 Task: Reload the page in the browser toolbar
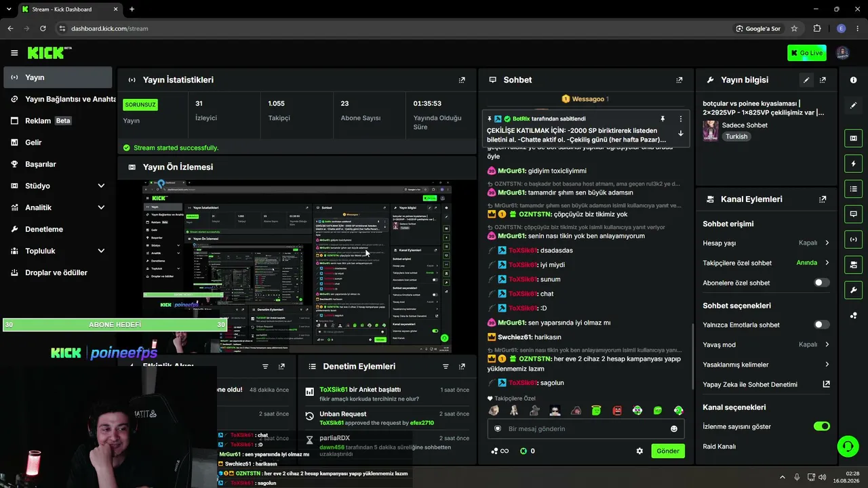point(43,28)
